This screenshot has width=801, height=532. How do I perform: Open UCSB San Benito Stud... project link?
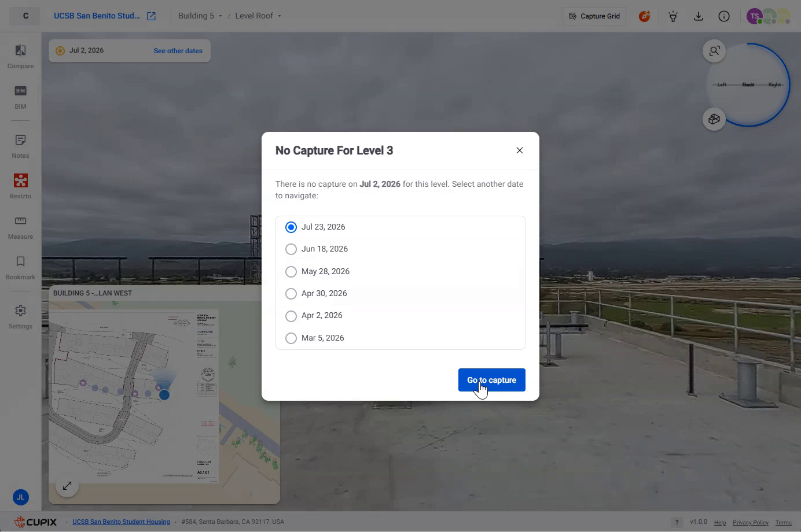click(97, 16)
